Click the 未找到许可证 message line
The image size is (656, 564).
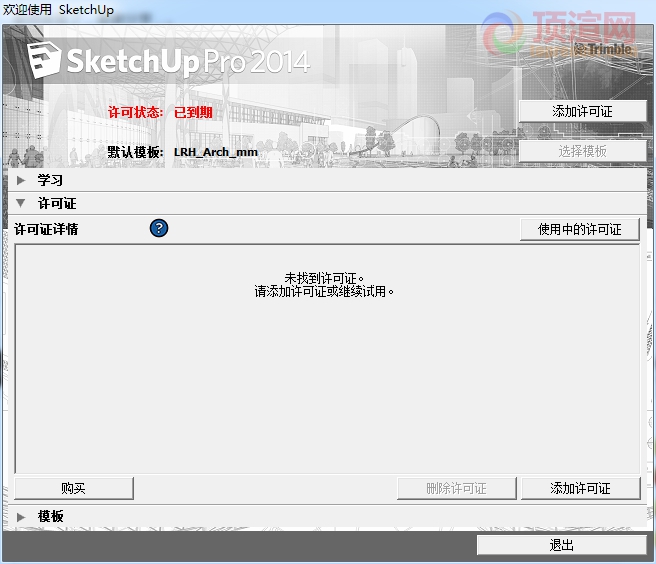click(x=324, y=278)
